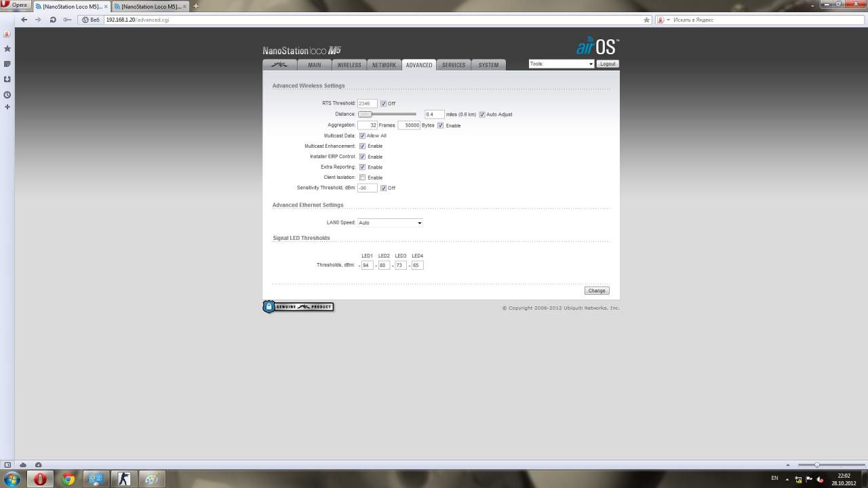Click the Opera Turbo icon in status bar
Screen dimensions: 868x488
click(38, 465)
